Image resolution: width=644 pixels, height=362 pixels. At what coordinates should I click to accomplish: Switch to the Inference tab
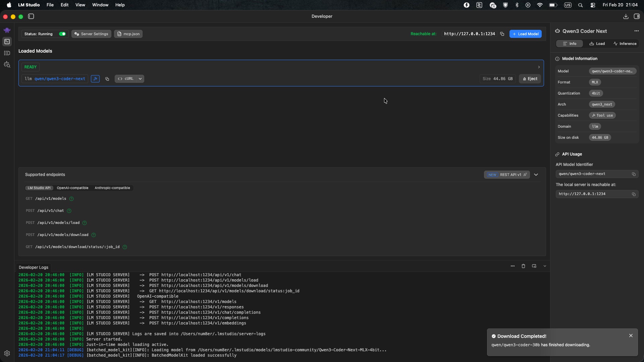click(x=625, y=44)
